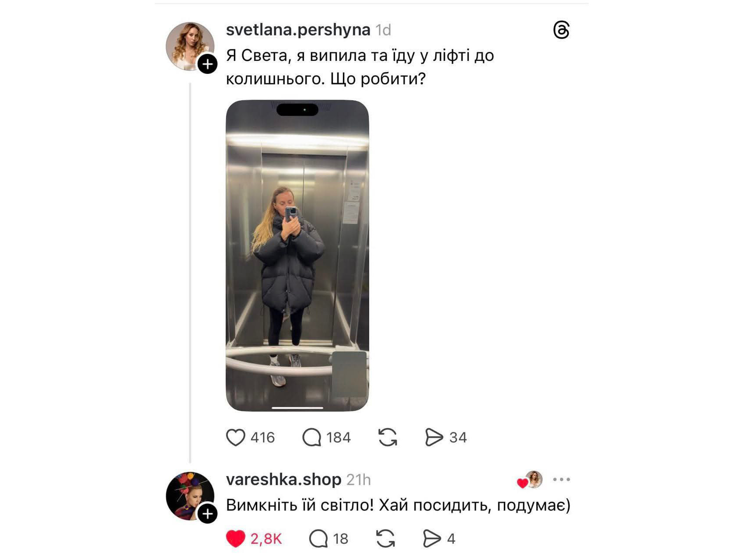Viewport: 744px width, 560px height.
Task: Open the Threads logo icon
Action: [561, 30]
